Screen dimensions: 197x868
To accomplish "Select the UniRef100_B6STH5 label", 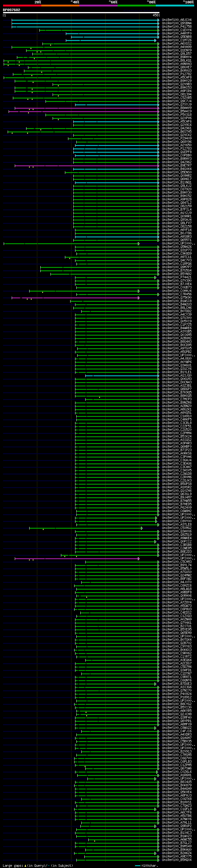I will pyautogui.click(x=177, y=132).
